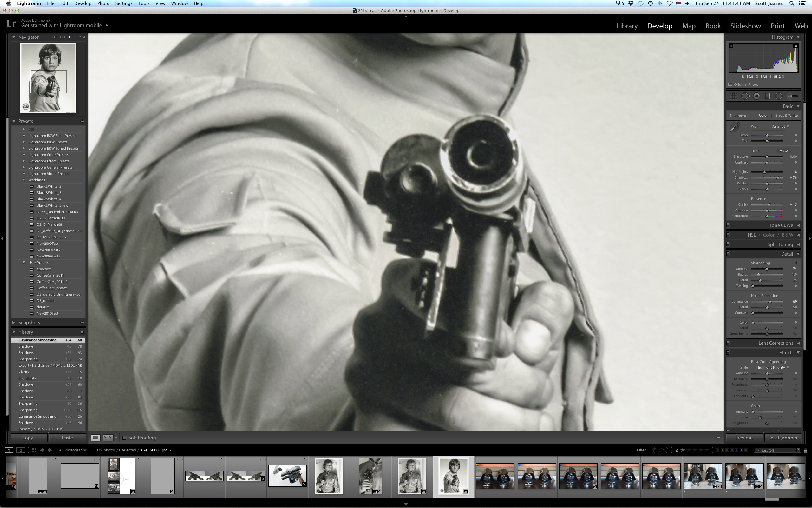
Task: Toggle the HSL panel on/off switch
Action: (728, 235)
